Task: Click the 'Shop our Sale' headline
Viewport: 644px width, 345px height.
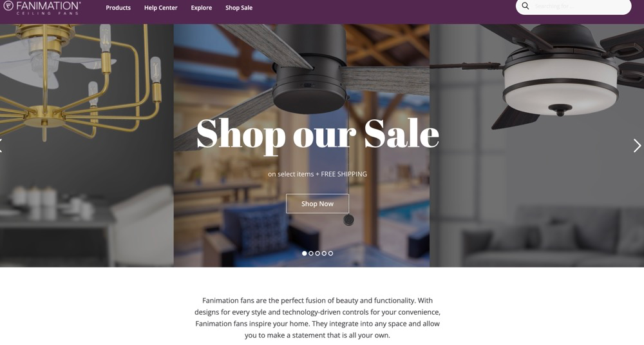Action: [x=317, y=135]
